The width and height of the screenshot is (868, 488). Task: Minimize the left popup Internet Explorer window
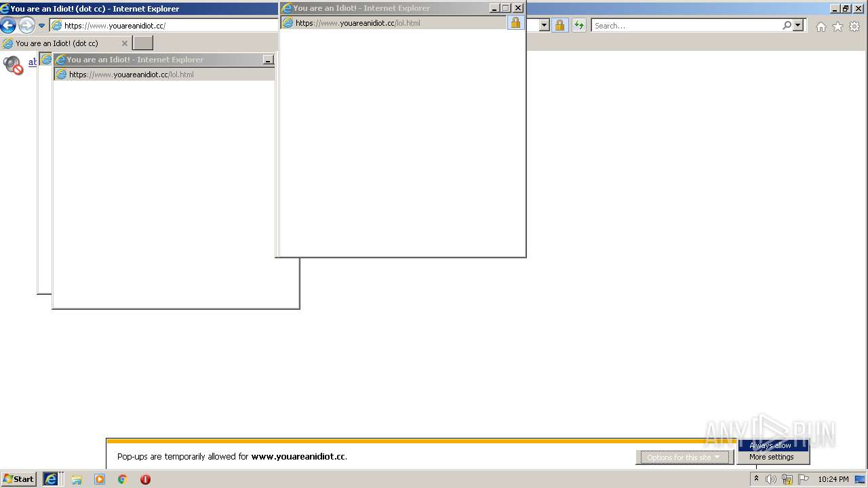coord(269,60)
